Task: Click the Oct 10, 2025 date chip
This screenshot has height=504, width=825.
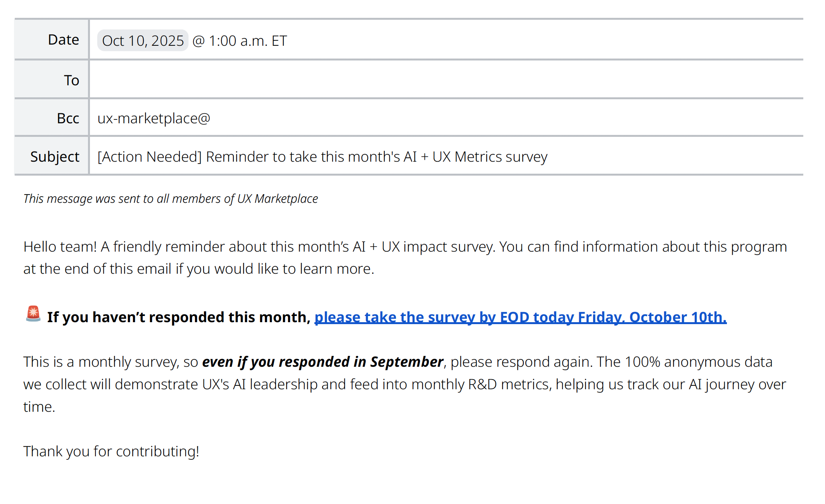Action: coord(143,41)
